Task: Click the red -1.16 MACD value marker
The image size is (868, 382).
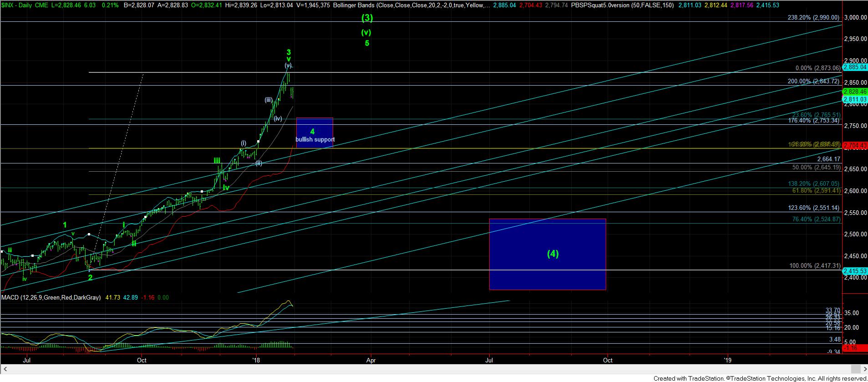Action: (851, 348)
